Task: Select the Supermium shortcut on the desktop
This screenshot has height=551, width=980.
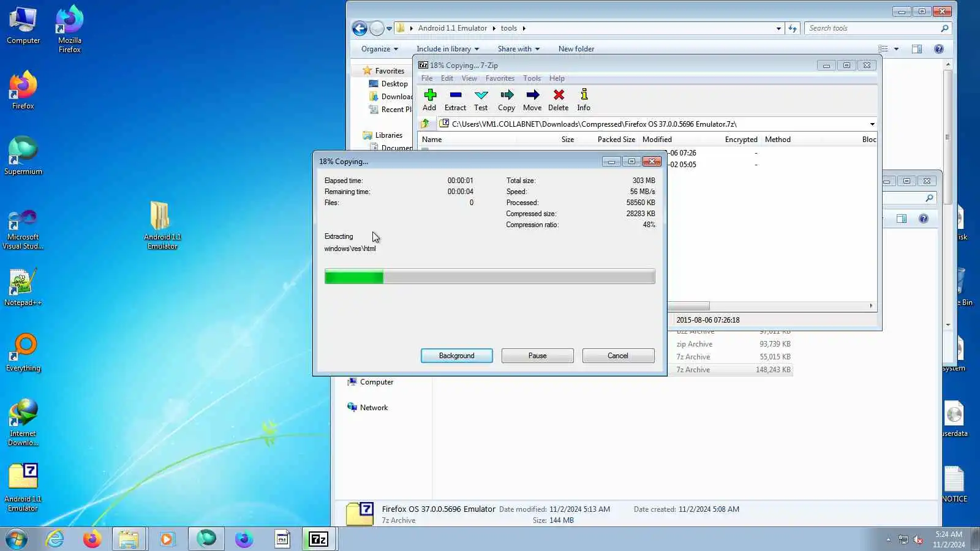Action: point(23,156)
